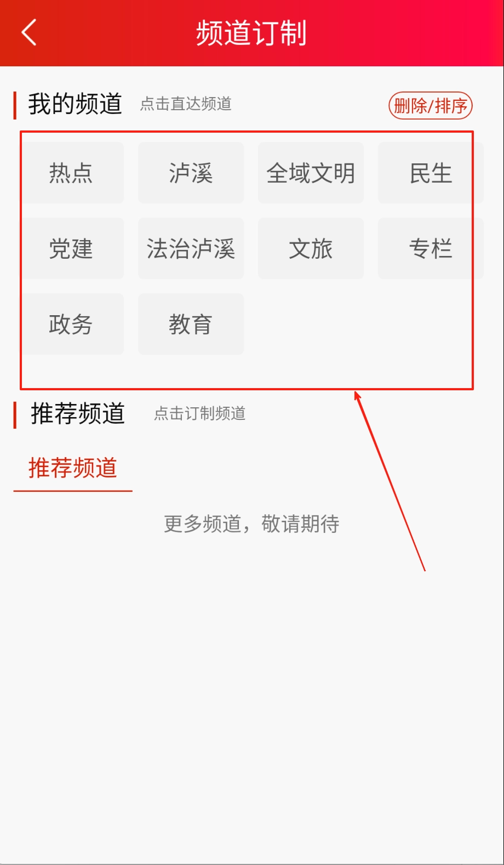Tap the back arrow icon
Viewport: 504px width, 865px height.
29,32
